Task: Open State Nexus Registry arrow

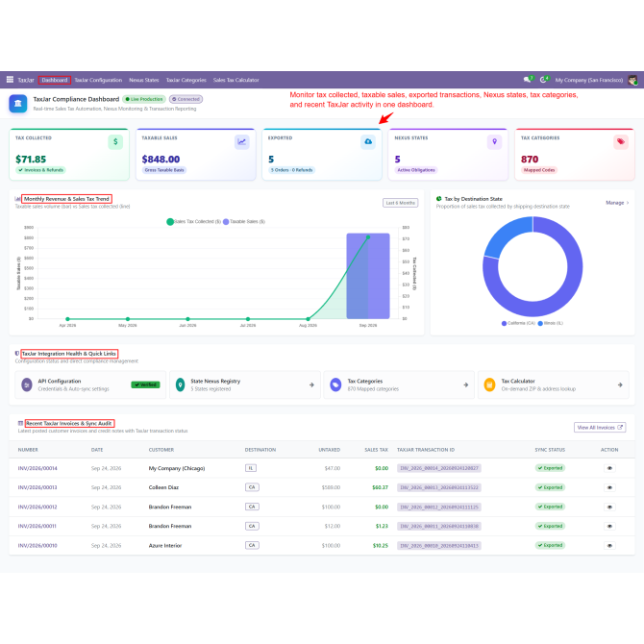Action: (311, 384)
